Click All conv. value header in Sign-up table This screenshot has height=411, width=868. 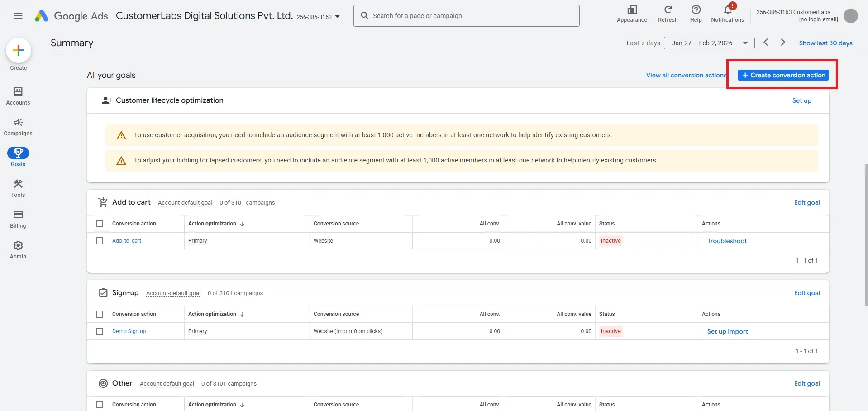[574, 314]
